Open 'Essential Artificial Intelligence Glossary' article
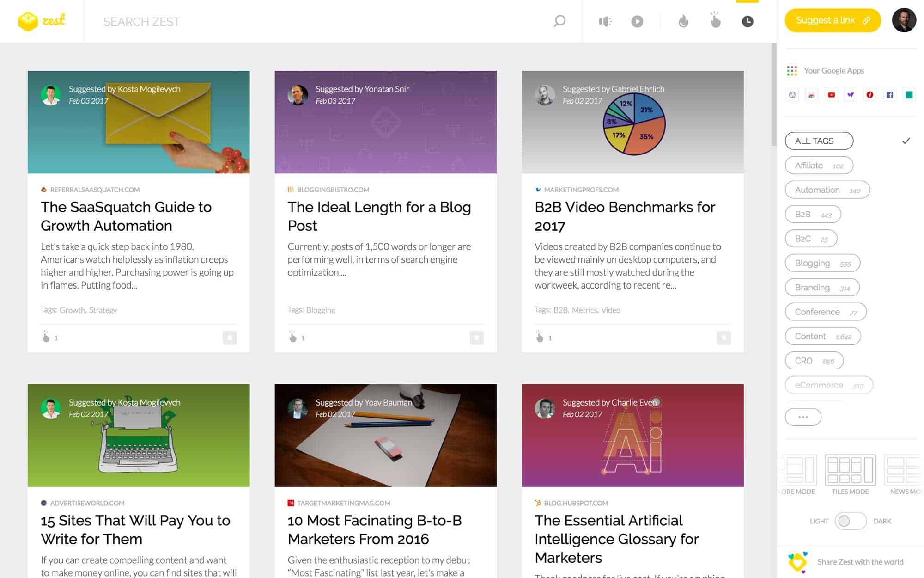 tap(616, 539)
